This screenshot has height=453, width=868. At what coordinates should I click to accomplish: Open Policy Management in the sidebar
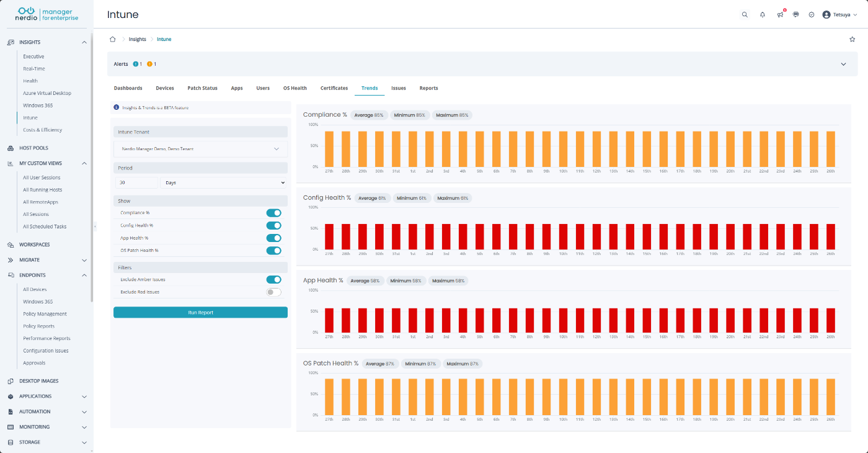coord(45,314)
